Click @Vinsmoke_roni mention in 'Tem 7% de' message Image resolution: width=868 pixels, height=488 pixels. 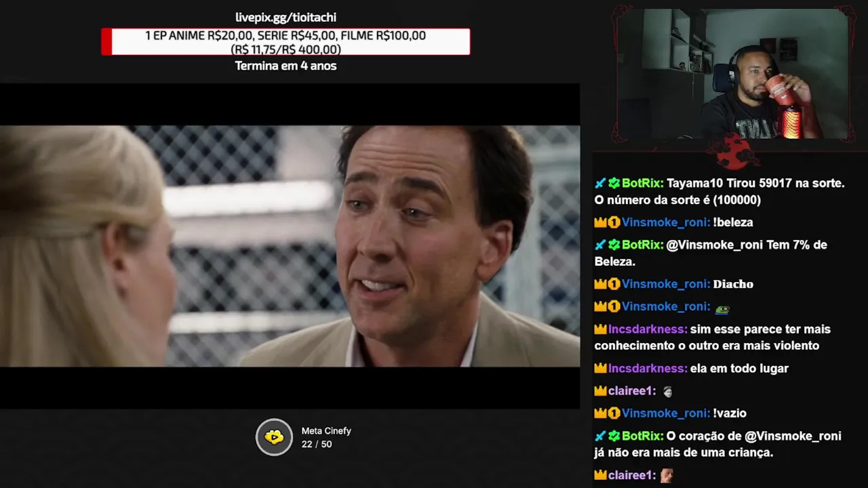pos(715,245)
